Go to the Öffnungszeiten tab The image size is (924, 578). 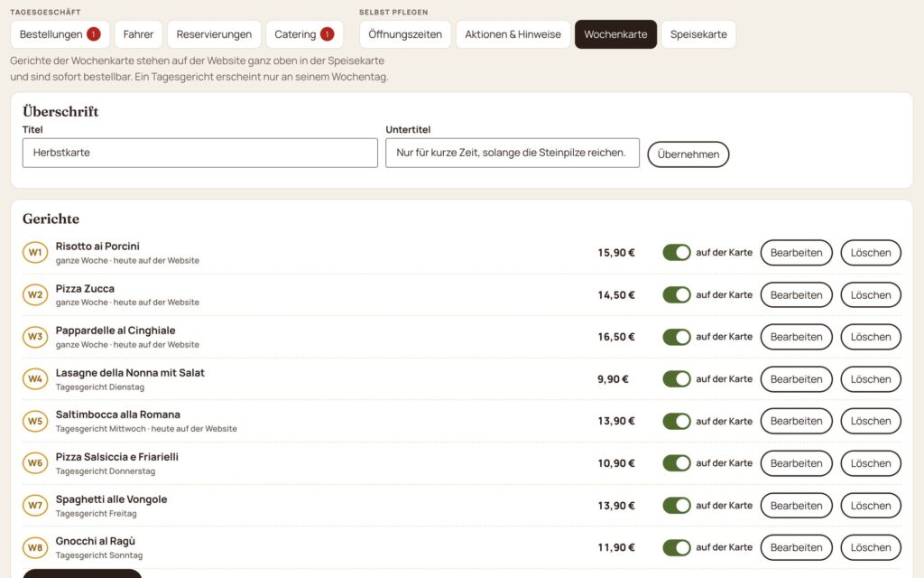pos(405,34)
